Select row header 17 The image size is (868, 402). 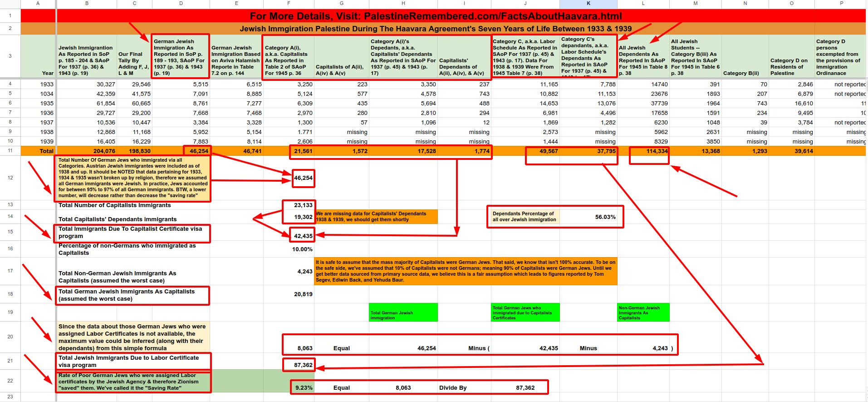10,271
